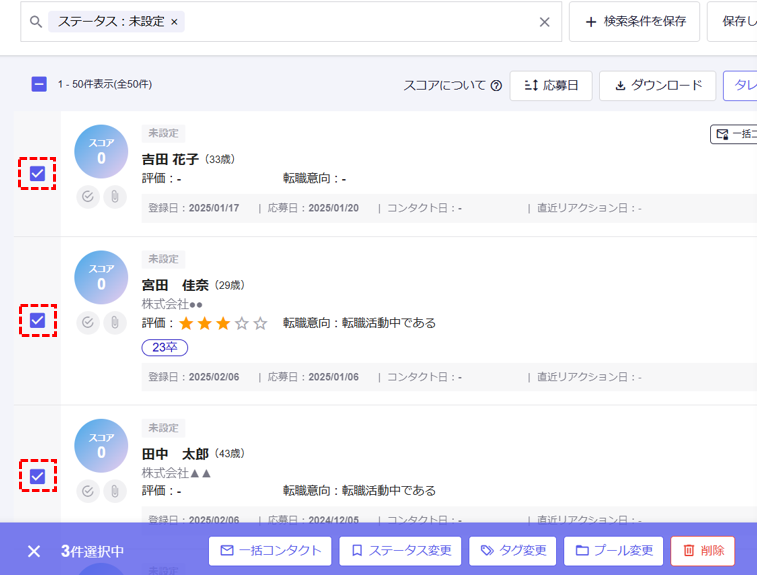The height and width of the screenshot is (577, 757).
Task: Open the 応募日 sort dropdown
Action: 551,86
